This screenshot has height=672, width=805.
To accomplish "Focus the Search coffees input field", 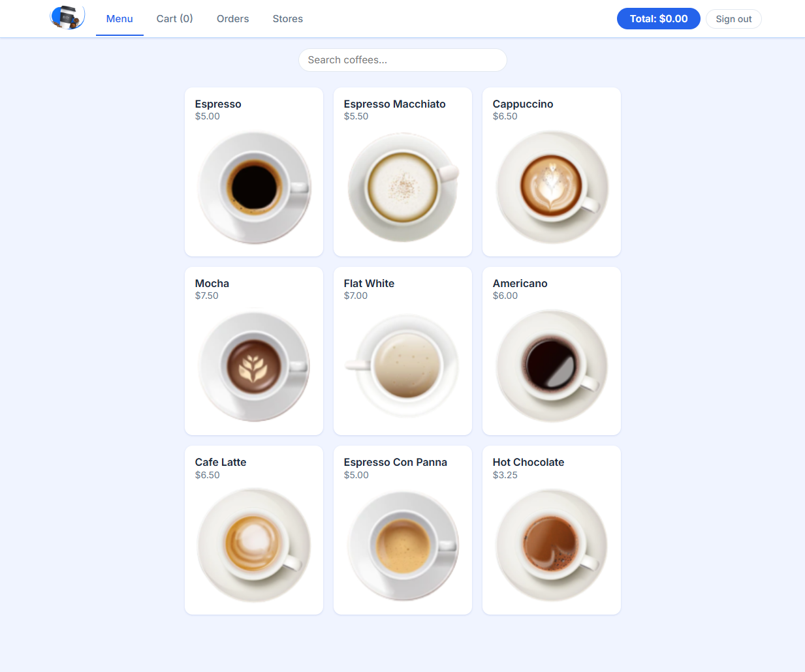I will [x=402, y=60].
